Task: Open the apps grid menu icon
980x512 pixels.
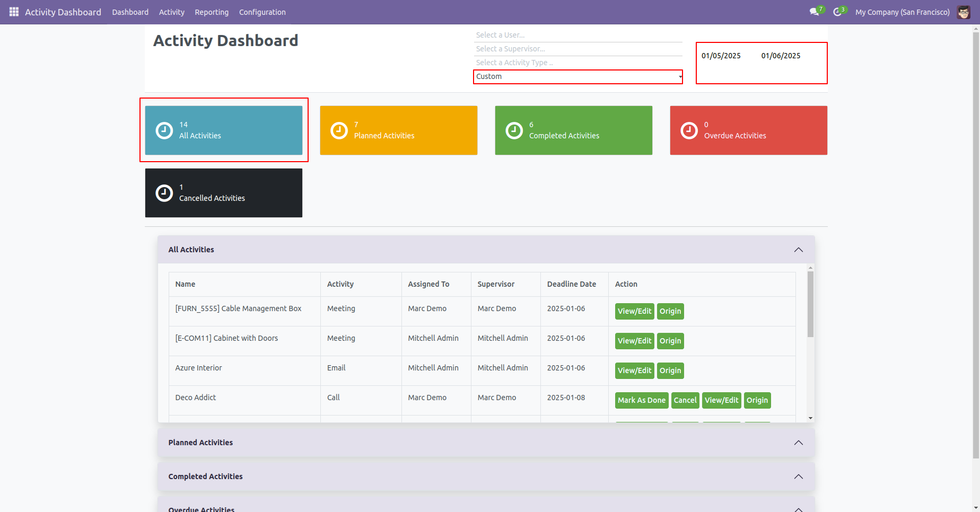Action: click(14, 12)
